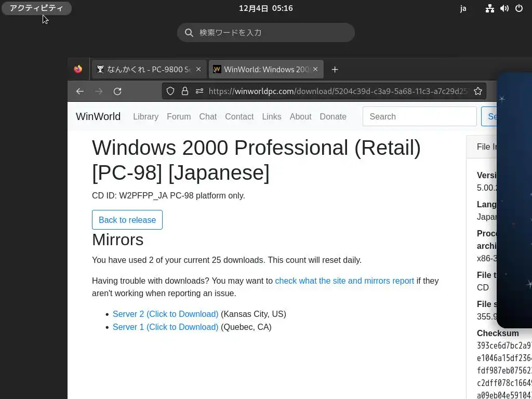Viewport: 532px width, 399px height.
Task: Reload the WinWorld page
Action: coord(117,91)
